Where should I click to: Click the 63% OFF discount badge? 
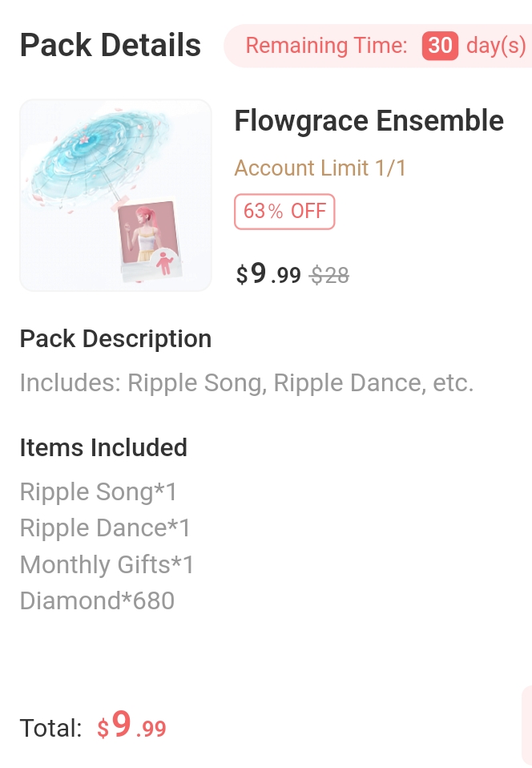pyautogui.click(x=284, y=212)
